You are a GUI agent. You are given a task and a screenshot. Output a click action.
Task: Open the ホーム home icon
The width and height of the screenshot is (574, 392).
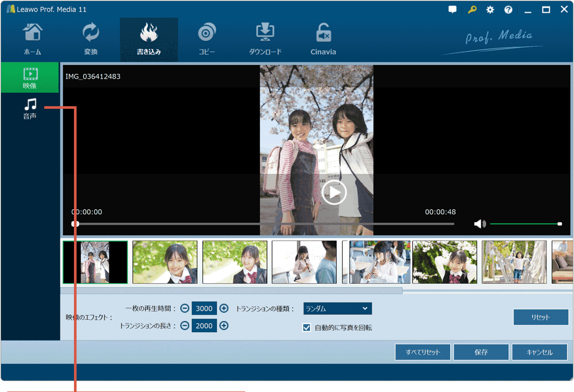[x=32, y=39]
